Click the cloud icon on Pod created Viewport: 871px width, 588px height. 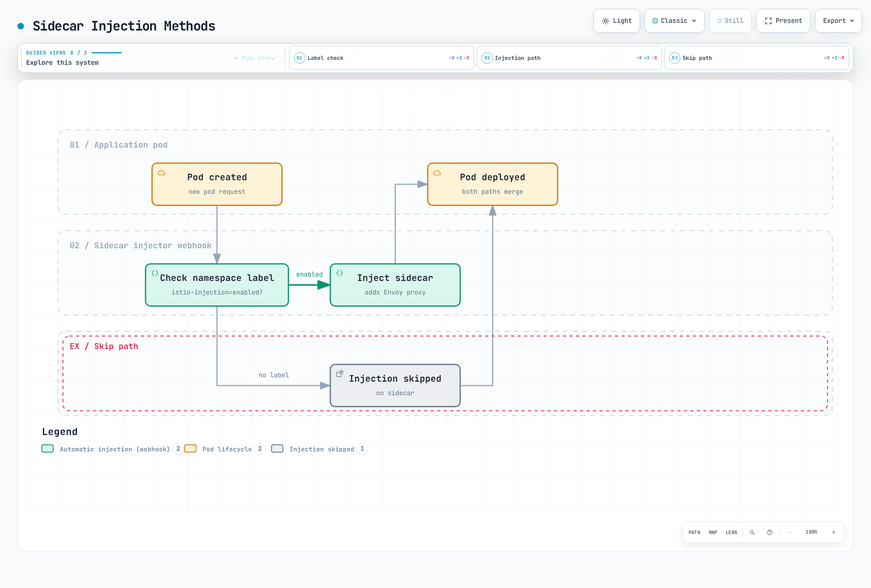161,173
